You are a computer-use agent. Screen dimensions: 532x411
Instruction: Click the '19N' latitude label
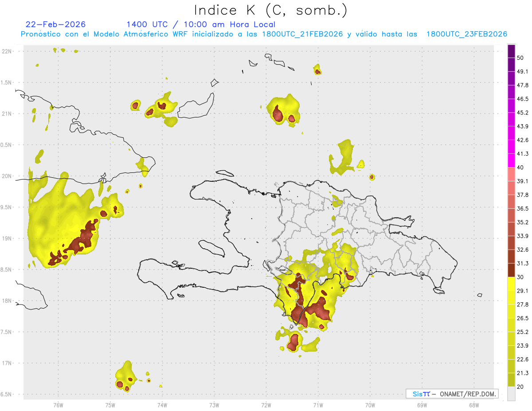[7, 238]
